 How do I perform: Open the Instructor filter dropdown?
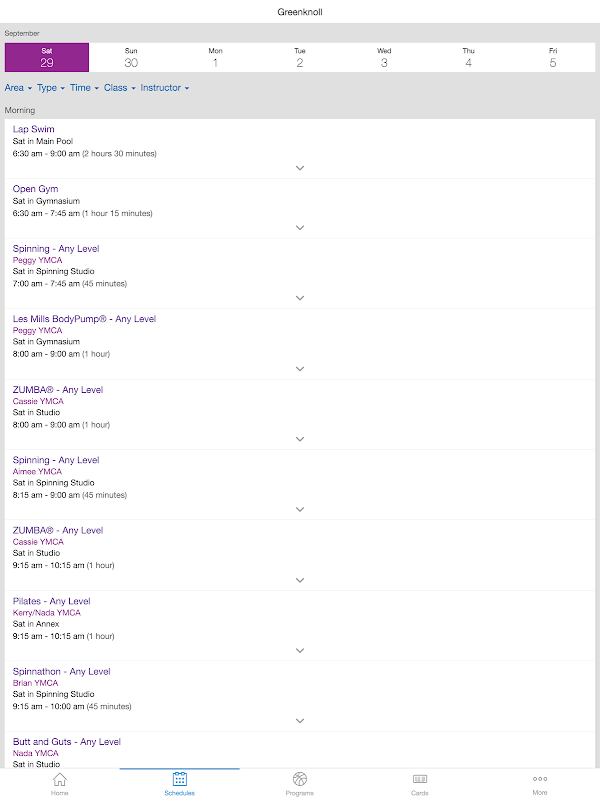pos(165,88)
